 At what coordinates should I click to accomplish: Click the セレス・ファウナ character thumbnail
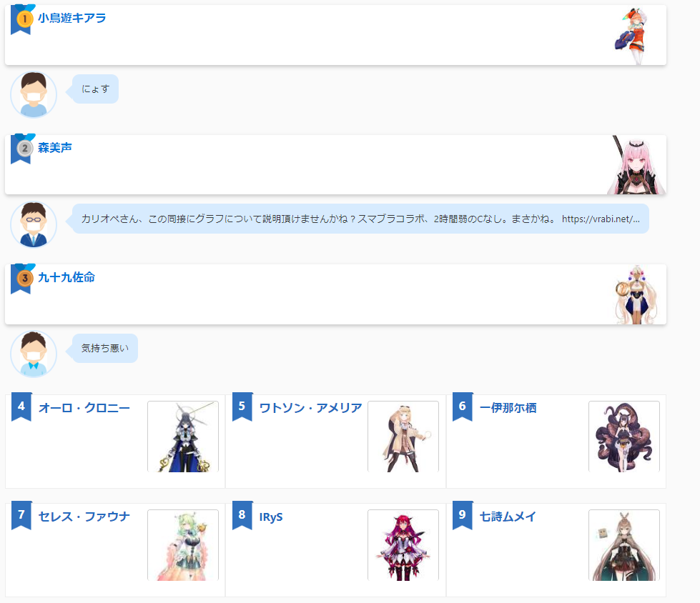coord(183,545)
